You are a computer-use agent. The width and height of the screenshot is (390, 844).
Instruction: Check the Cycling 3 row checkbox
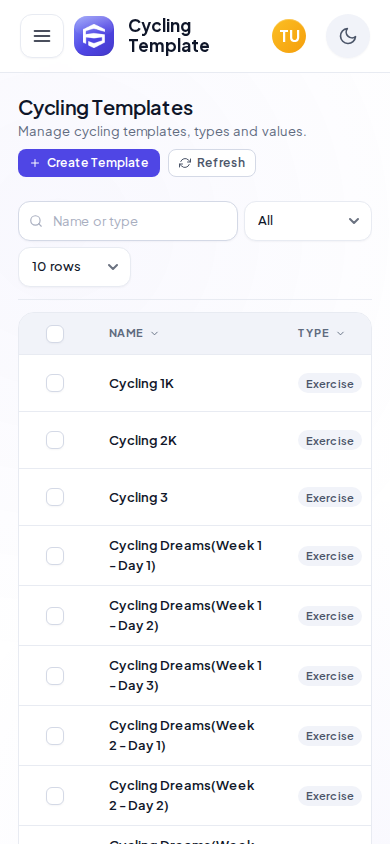[x=55, y=497]
